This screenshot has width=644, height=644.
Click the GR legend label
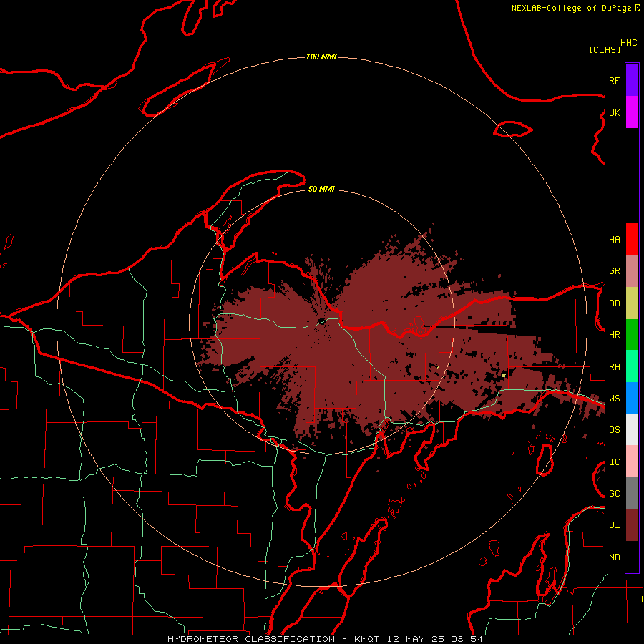[x=614, y=271]
